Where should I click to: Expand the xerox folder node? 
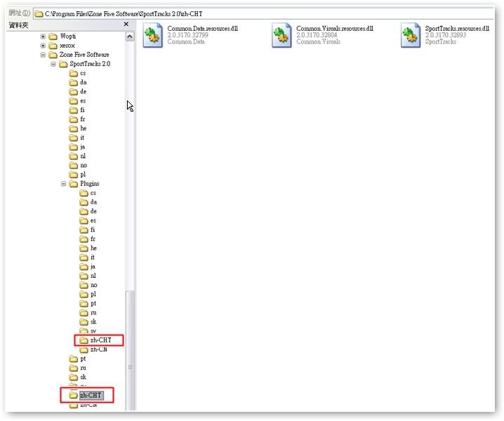click(43, 46)
